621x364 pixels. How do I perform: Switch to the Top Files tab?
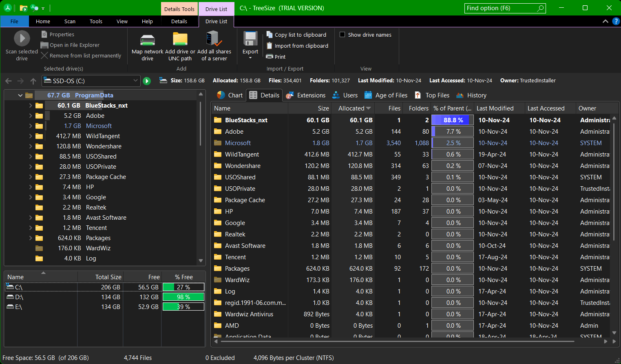pos(432,95)
